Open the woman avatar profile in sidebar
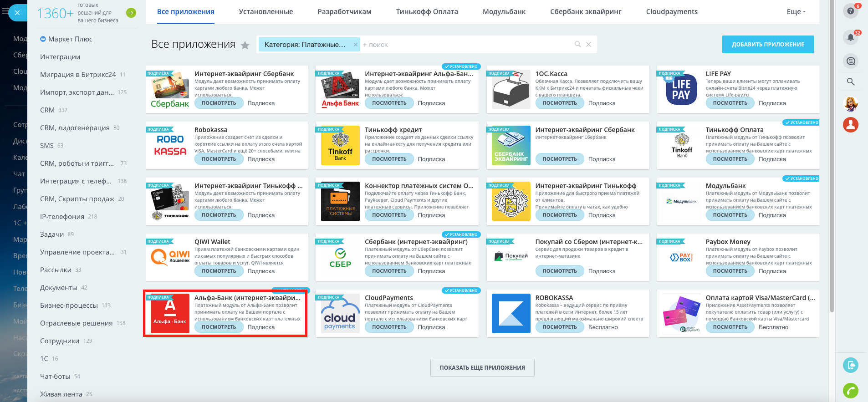 tap(850, 104)
